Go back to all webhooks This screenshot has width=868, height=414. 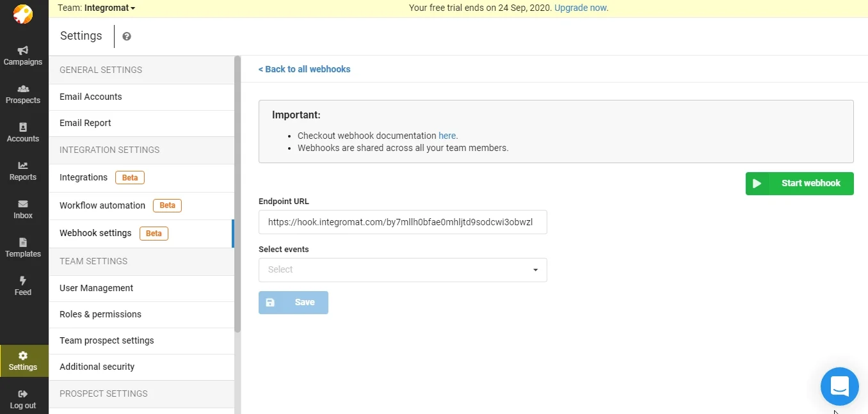point(305,69)
